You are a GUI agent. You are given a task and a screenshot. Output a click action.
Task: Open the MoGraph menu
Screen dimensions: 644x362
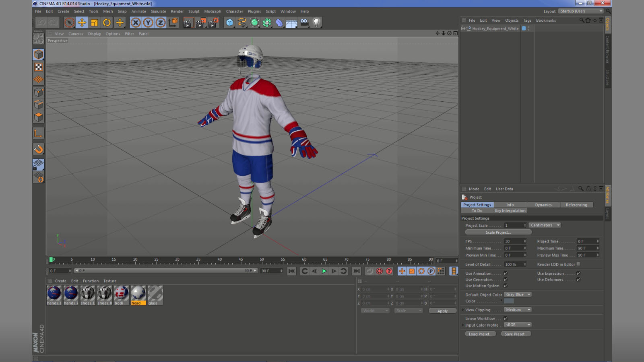pyautogui.click(x=213, y=11)
